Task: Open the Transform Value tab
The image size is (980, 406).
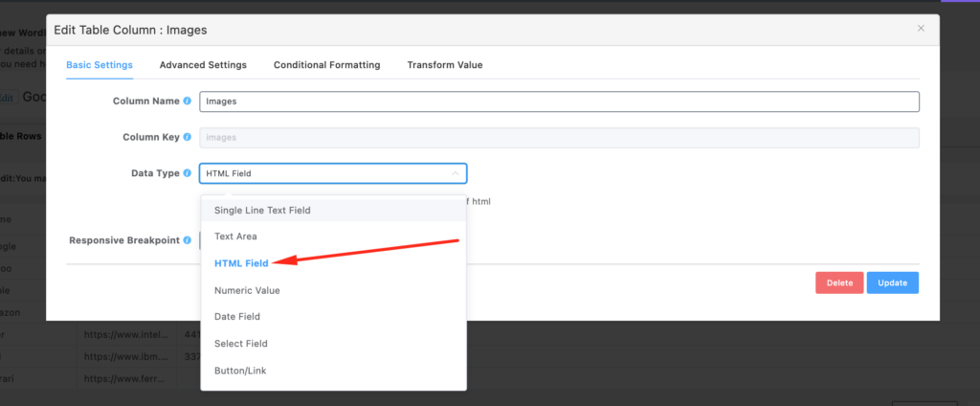Action: [x=444, y=65]
